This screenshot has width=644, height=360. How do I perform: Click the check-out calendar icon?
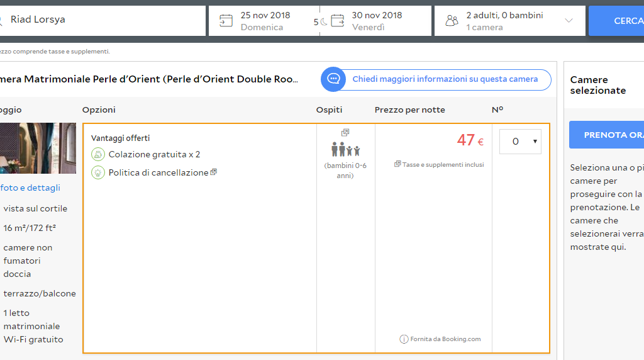(x=338, y=21)
